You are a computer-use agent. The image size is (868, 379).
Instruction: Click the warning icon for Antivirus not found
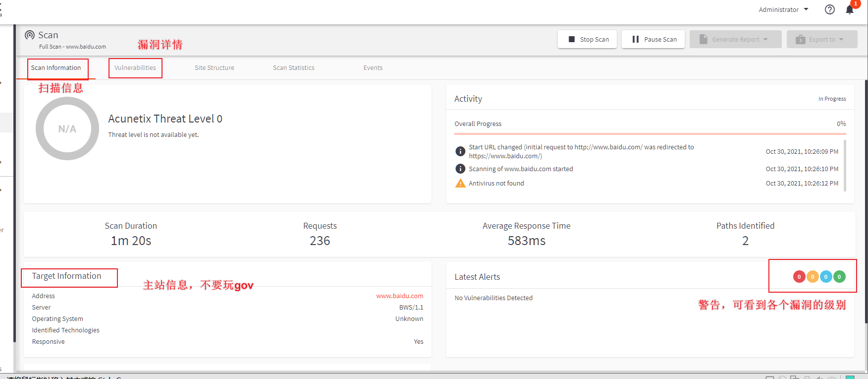(460, 183)
